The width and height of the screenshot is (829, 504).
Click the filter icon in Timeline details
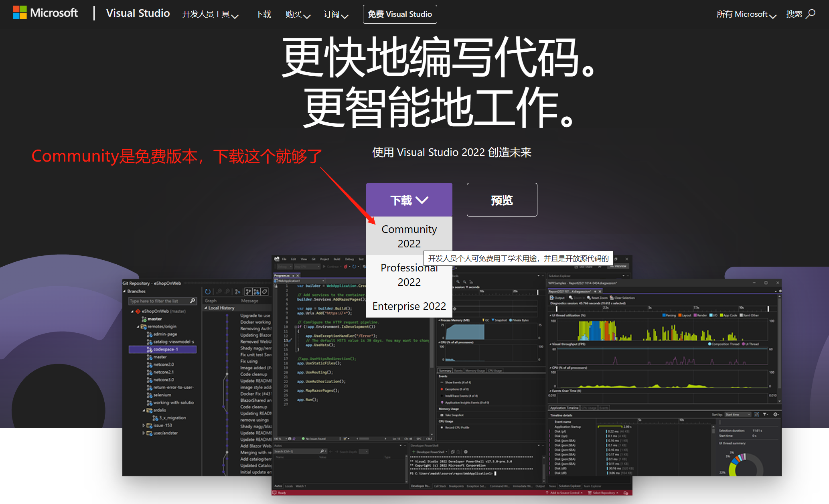pos(765,415)
